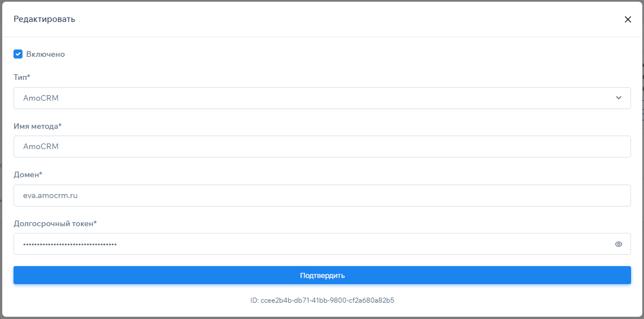
Task: Focus the Домен input field
Action: click(x=322, y=195)
